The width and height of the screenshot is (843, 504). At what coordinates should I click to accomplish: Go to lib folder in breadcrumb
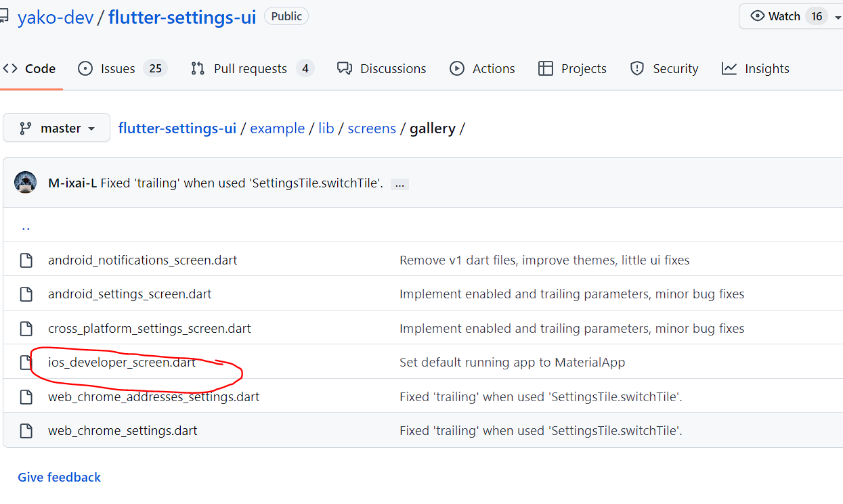(x=326, y=128)
